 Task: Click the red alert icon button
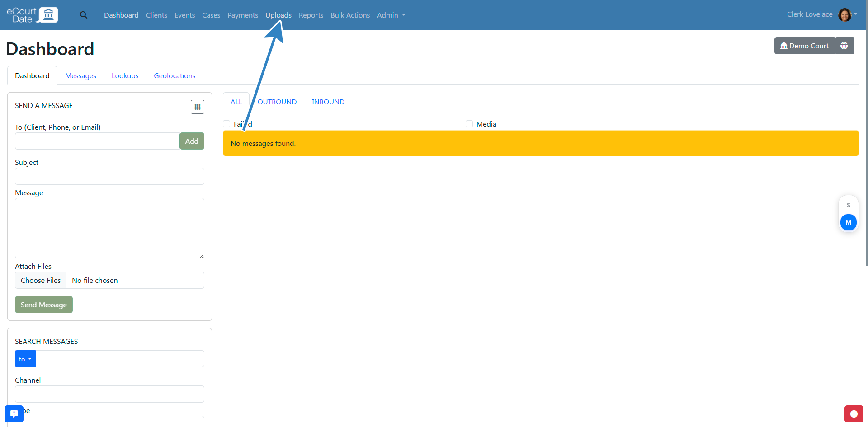[x=854, y=414]
